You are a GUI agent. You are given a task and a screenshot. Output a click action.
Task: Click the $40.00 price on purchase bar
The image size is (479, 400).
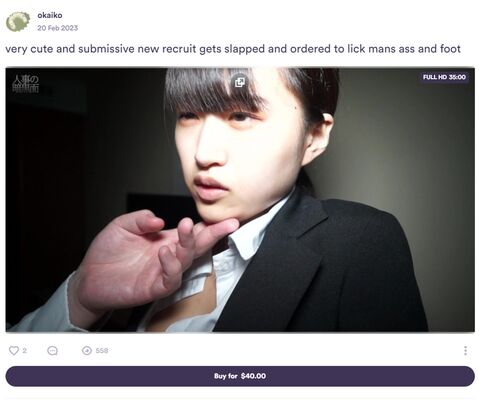pos(253,376)
